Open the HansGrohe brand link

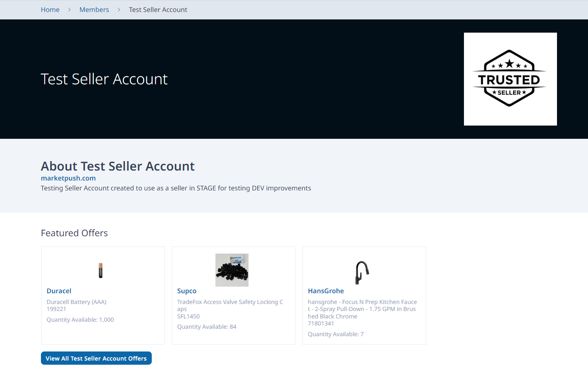(325, 291)
